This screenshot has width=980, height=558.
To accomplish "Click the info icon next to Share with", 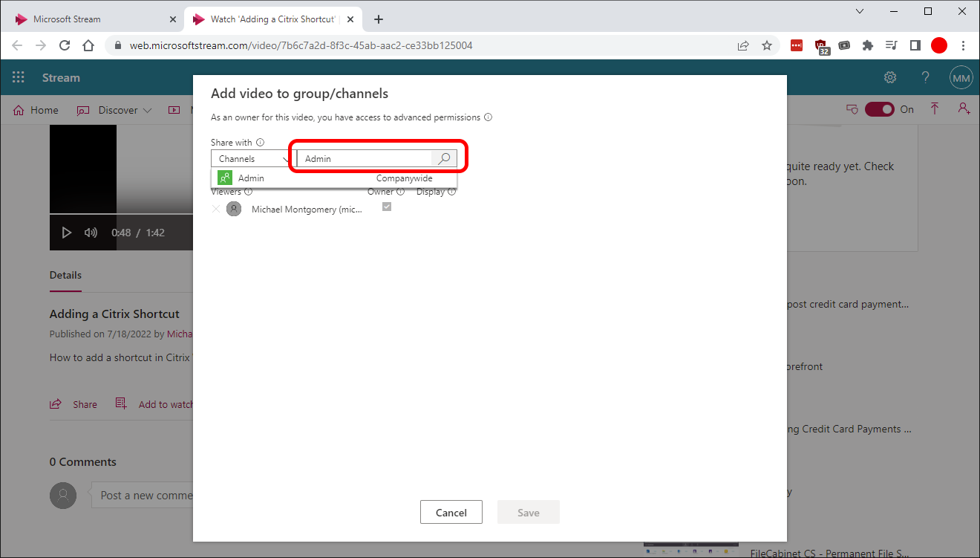I will 261,143.
